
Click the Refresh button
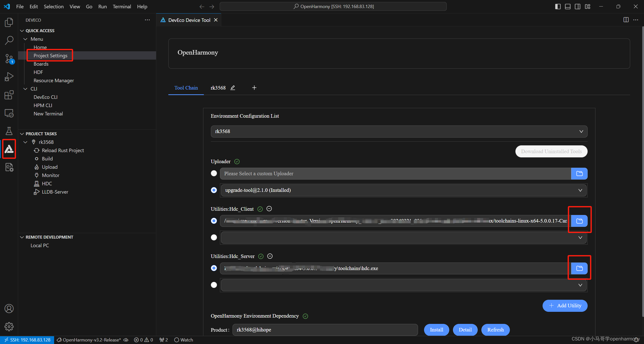(495, 330)
